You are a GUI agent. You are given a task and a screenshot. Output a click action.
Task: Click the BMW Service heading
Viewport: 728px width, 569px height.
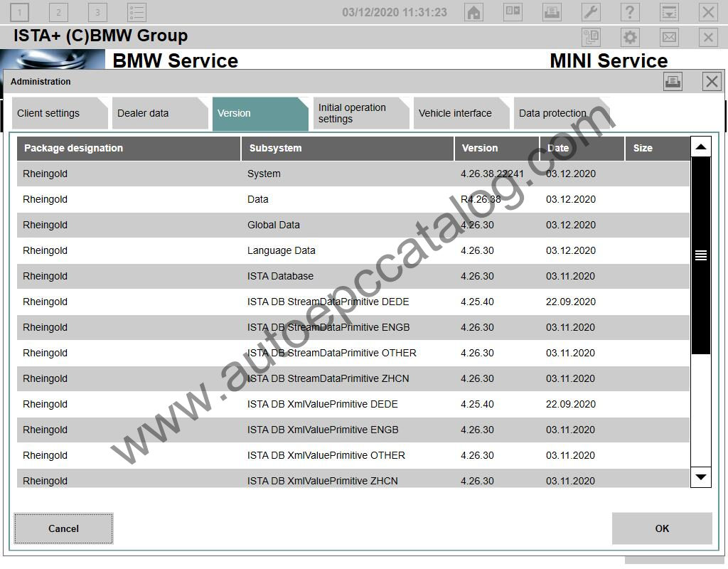click(x=175, y=61)
